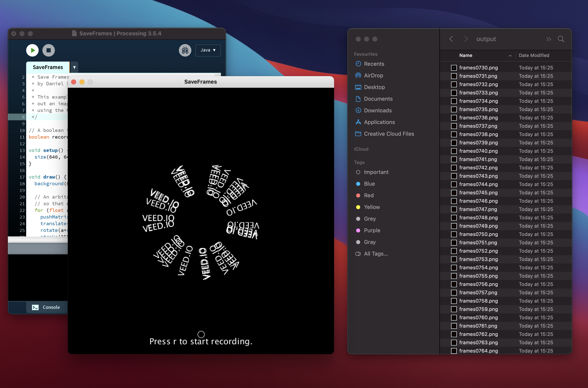Image resolution: width=588 pixels, height=388 pixels.
Task: Click the frames0763.png file icon
Action: [x=454, y=343]
